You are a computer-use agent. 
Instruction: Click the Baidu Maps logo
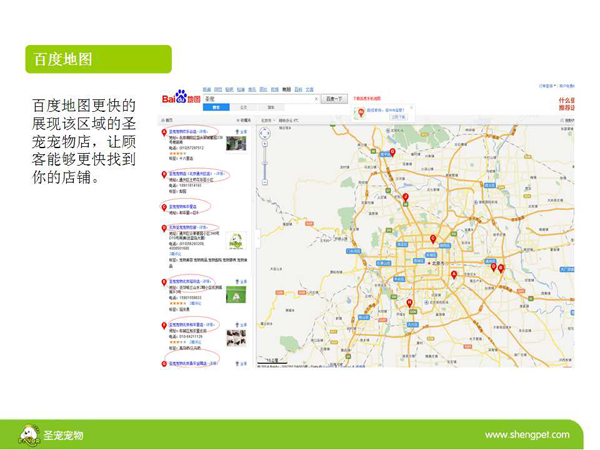click(x=181, y=98)
